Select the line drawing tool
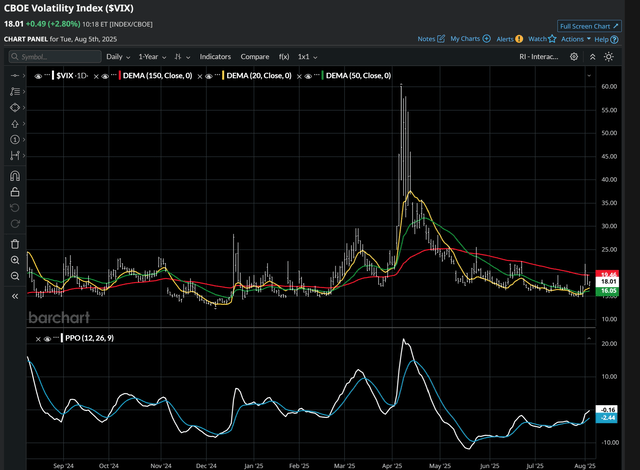The image size is (640, 470). click(x=15, y=75)
